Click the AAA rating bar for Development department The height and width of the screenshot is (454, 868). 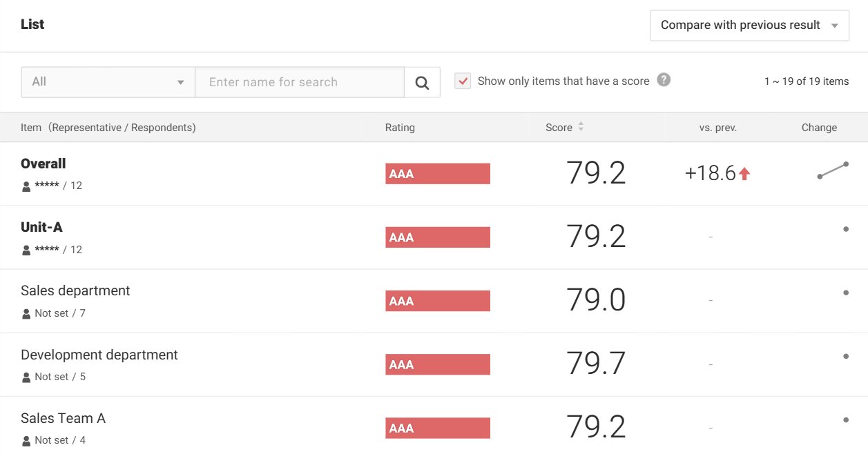tap(438, 365)
